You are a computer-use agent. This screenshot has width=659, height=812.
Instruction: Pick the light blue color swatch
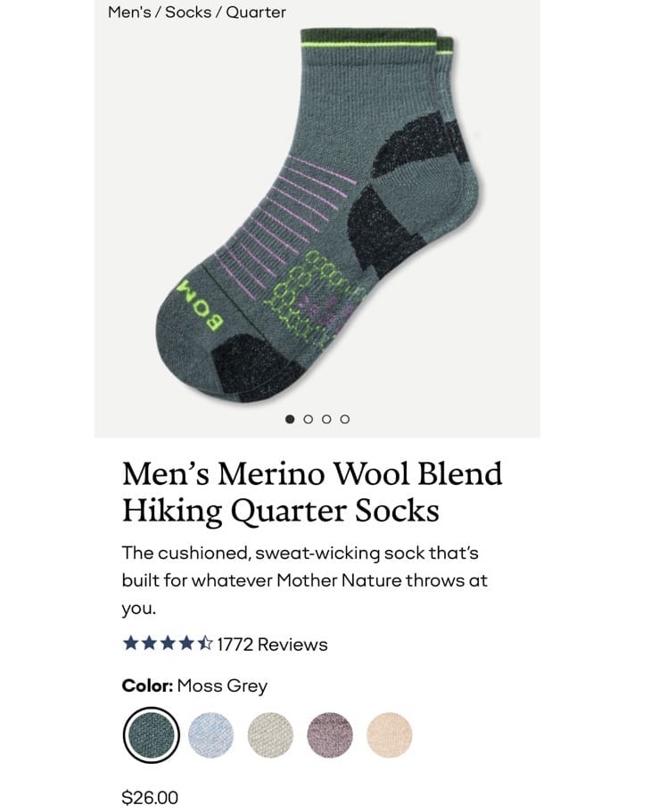pos(210,734)
